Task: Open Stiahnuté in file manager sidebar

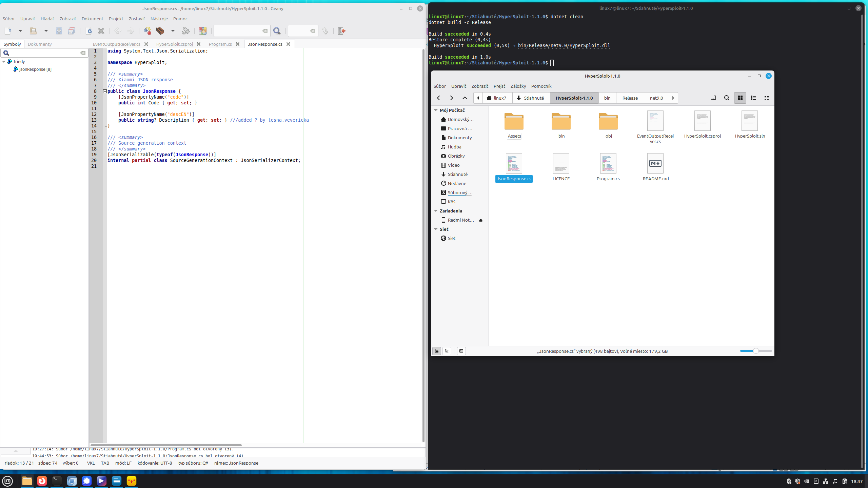Action: pos(457,174)
